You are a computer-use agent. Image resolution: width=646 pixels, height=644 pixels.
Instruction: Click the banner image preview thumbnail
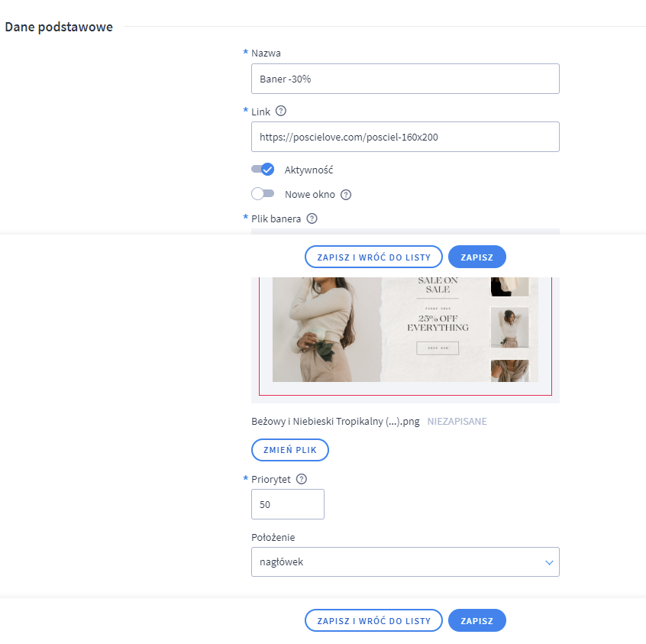[x=405, y=329]
